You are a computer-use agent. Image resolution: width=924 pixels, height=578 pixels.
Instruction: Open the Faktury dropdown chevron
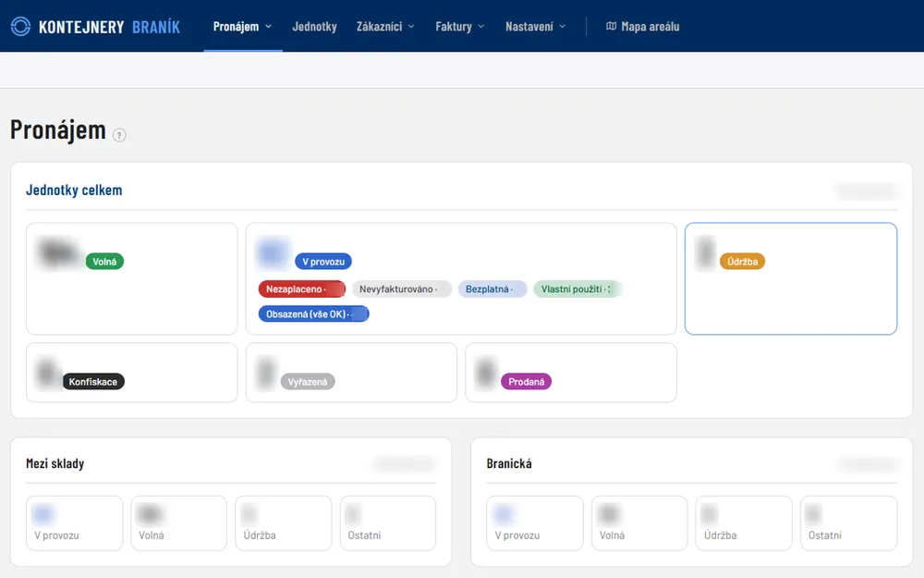click(x=480, y=27)
